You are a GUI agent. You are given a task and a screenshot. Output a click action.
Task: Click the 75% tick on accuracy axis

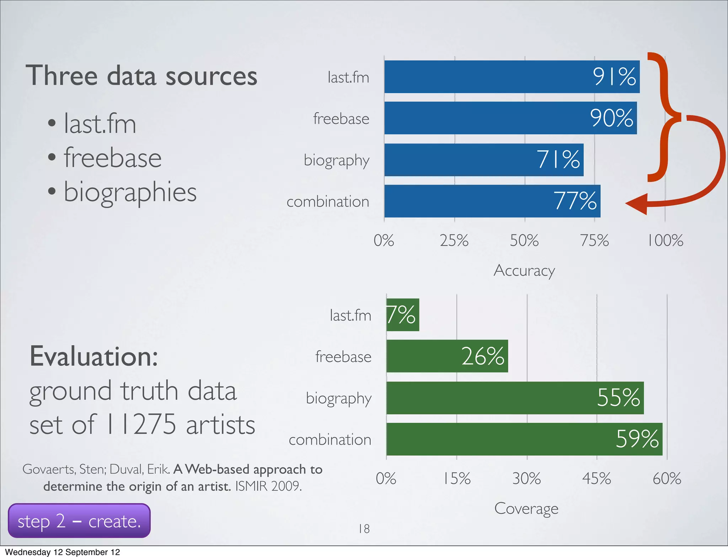[x=595, y=241]
